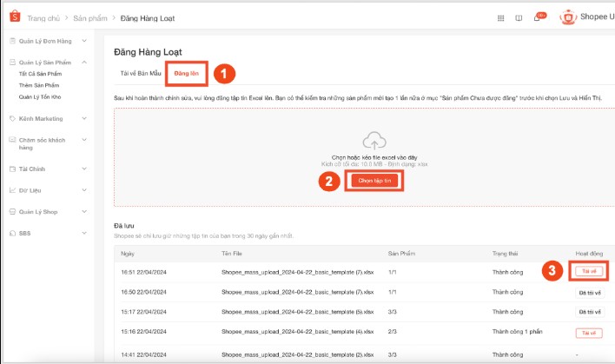Open Tất Cả Sản Phẩm in sidebar
Viewport: 615px width, 364px height.
click(x=41, y=74)
